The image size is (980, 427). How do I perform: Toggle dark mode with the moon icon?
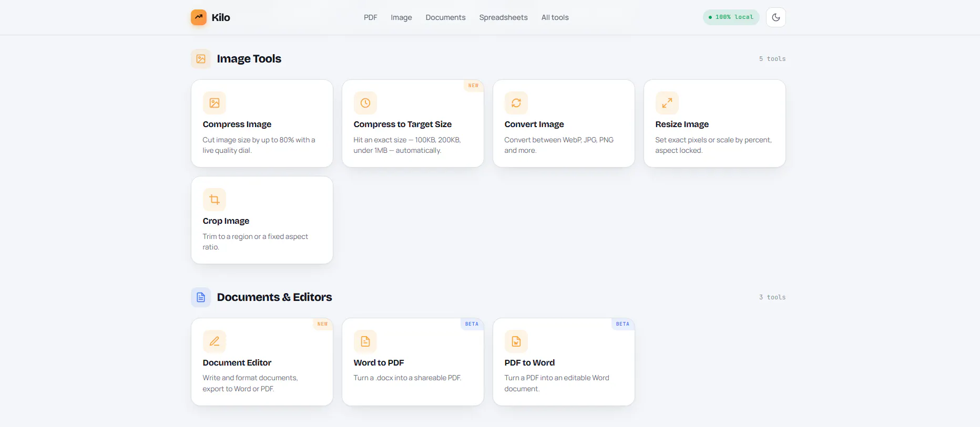pos(775,17)
